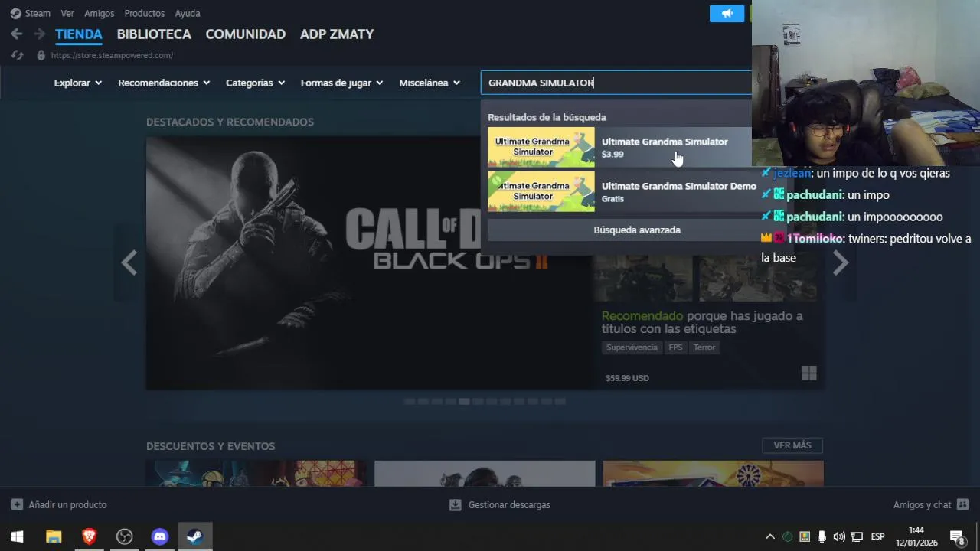Open the Windows Start menu
The height and width of the screenshot is (551, 980).
tap(18, 536)
